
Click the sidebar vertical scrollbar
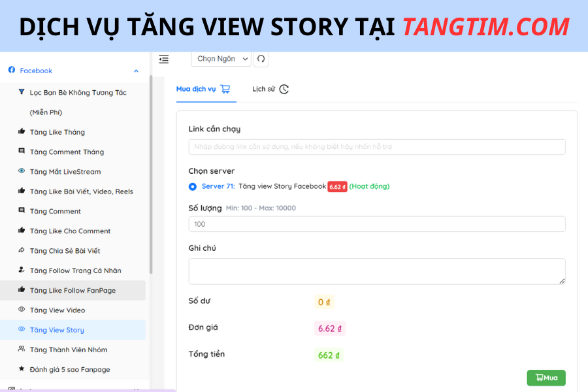coord(151,174)
